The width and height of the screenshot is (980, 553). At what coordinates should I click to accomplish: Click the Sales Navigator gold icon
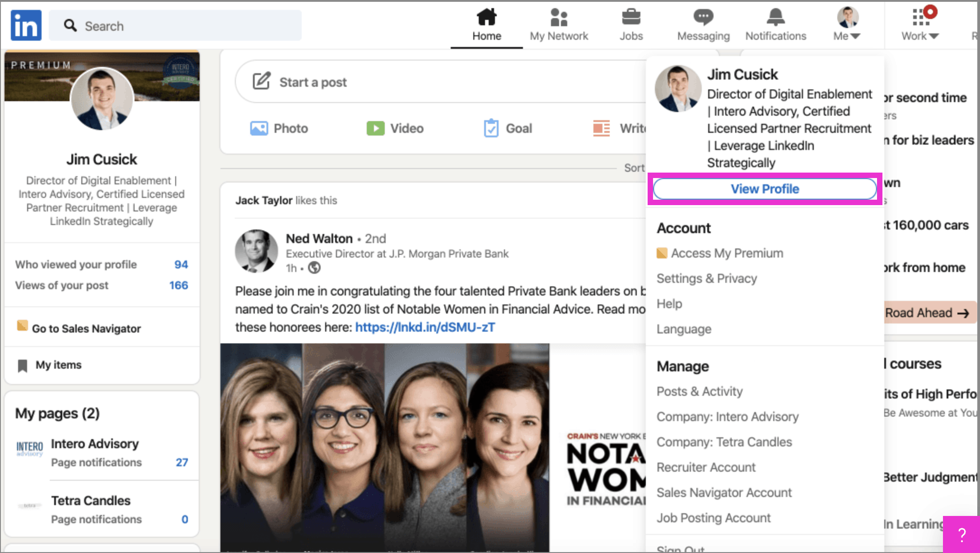coord(22,325)
